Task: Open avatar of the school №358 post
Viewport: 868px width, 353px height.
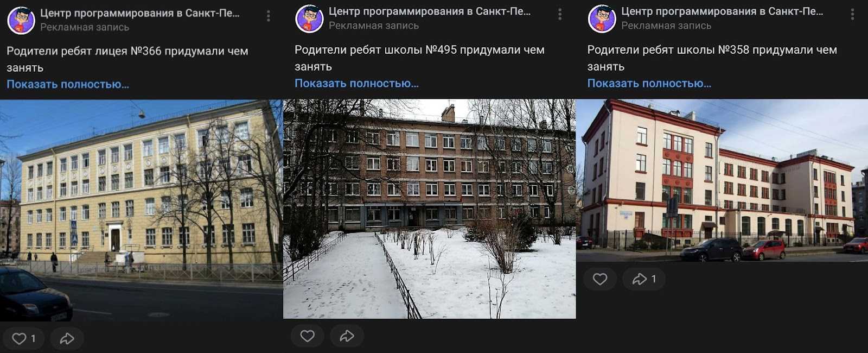Action: (602, 18)
